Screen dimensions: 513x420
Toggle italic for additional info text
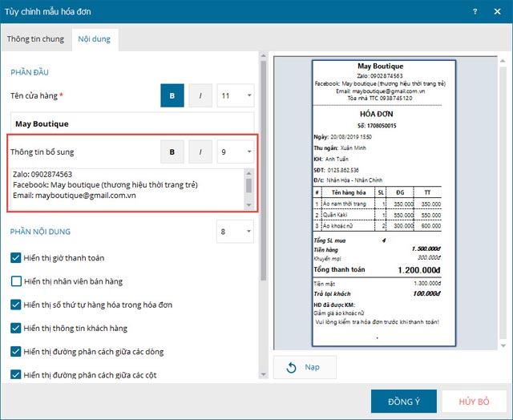[200, 151]
